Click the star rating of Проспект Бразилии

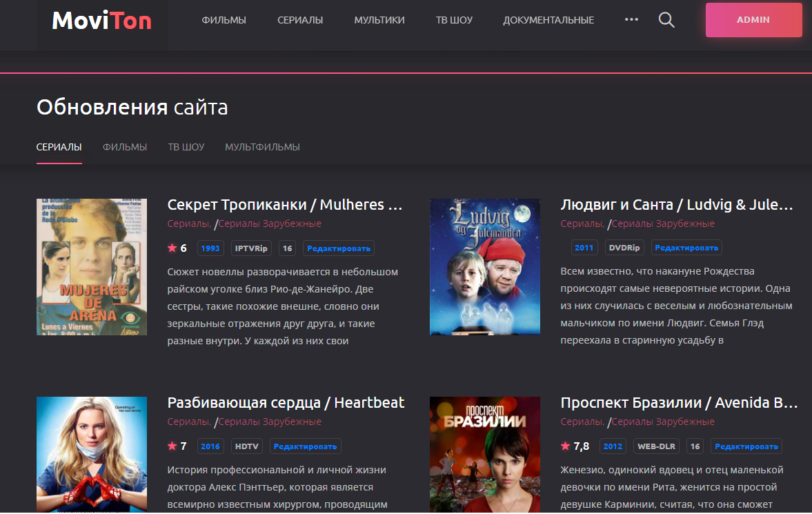575,446
